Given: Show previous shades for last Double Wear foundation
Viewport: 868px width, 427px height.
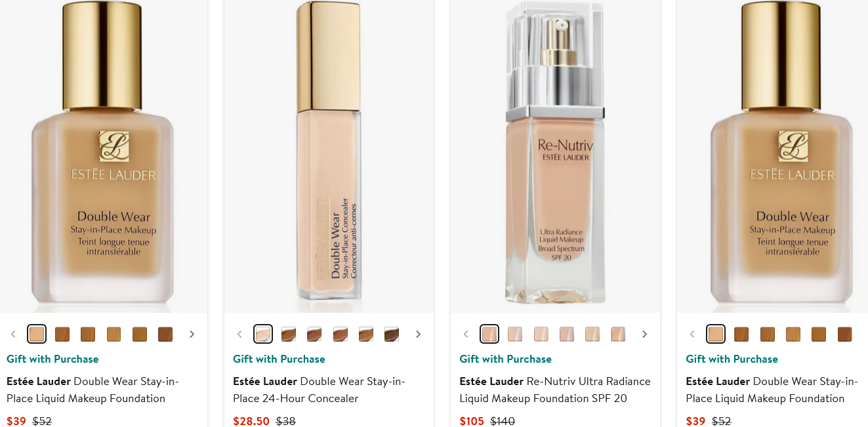Looking at the screenshot, I should pos(692,334).
